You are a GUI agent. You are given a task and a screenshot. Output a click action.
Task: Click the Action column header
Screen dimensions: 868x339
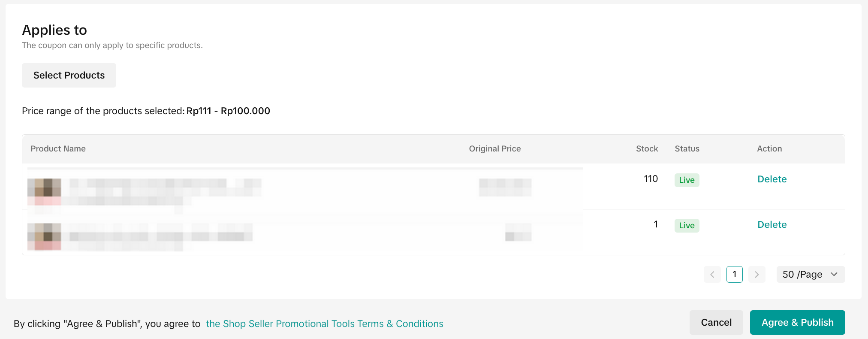point(769,149)
